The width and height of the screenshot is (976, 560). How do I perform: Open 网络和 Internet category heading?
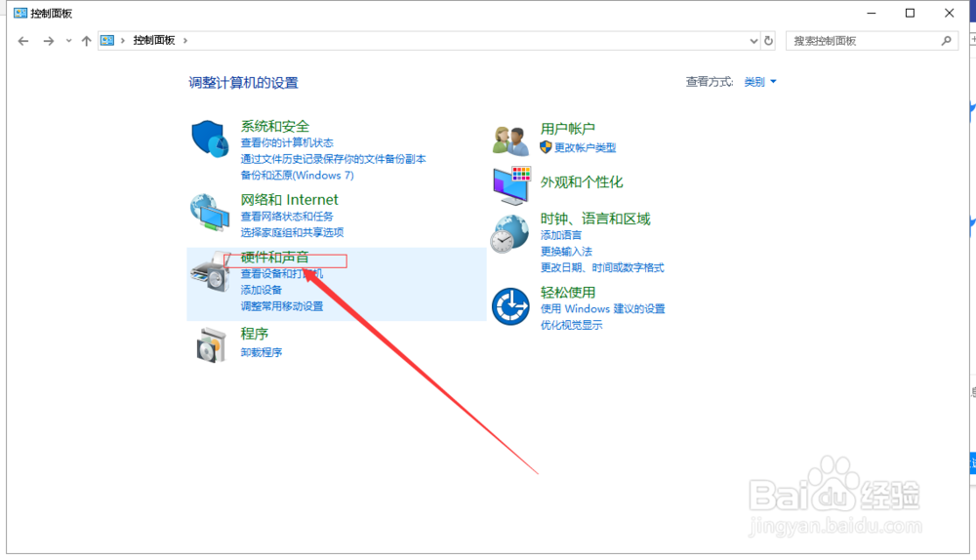(x=290, y=200)
